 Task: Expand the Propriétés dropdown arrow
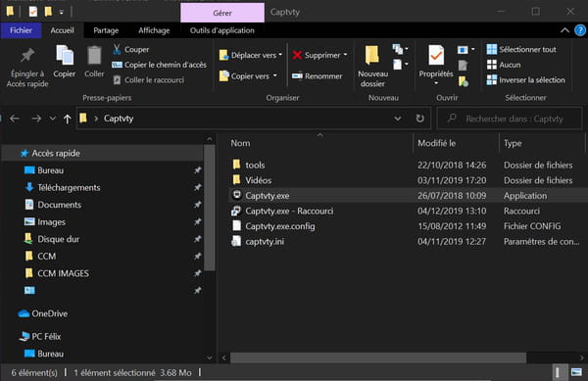436,83
